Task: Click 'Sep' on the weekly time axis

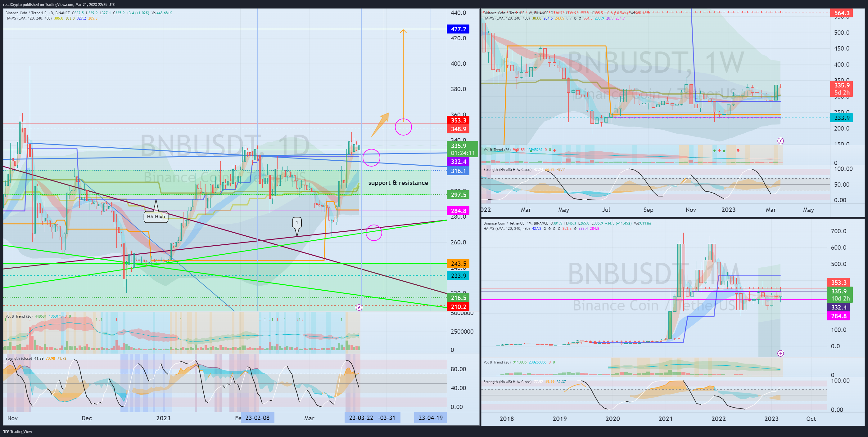Action: 648,210
